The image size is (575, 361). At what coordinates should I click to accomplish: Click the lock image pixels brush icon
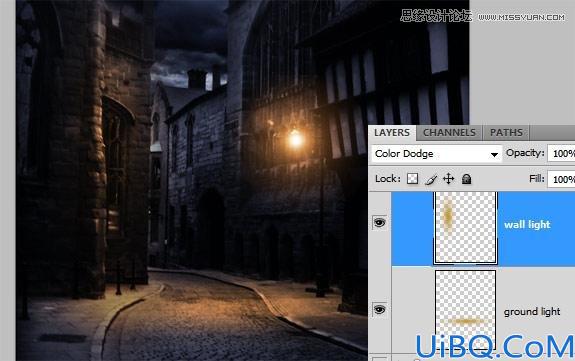pyautogui.click(x=431, y=179)
